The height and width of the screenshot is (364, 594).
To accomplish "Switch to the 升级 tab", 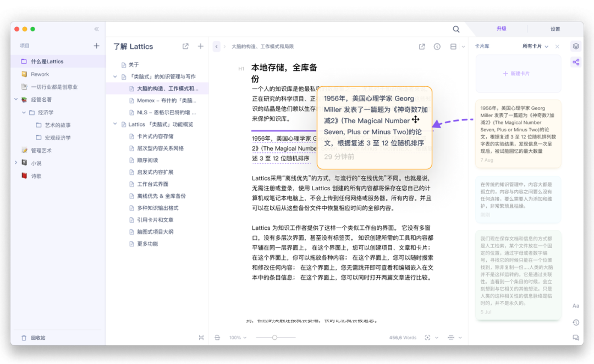I will click(501, 29).
